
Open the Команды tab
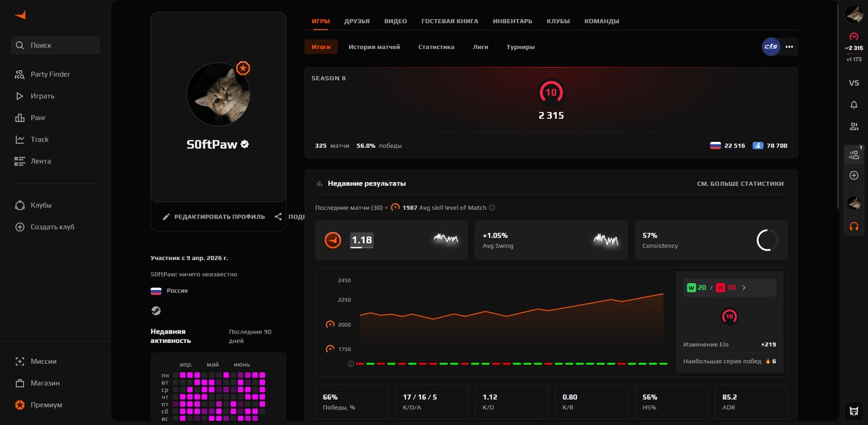coord(601,21)
